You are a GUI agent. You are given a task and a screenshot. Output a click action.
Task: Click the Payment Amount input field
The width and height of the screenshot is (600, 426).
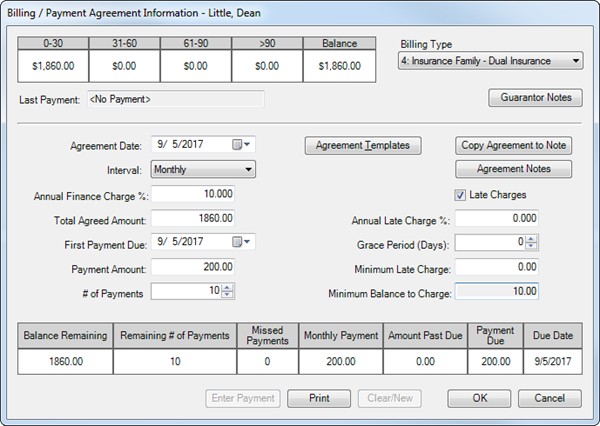[x=193, y=267]
